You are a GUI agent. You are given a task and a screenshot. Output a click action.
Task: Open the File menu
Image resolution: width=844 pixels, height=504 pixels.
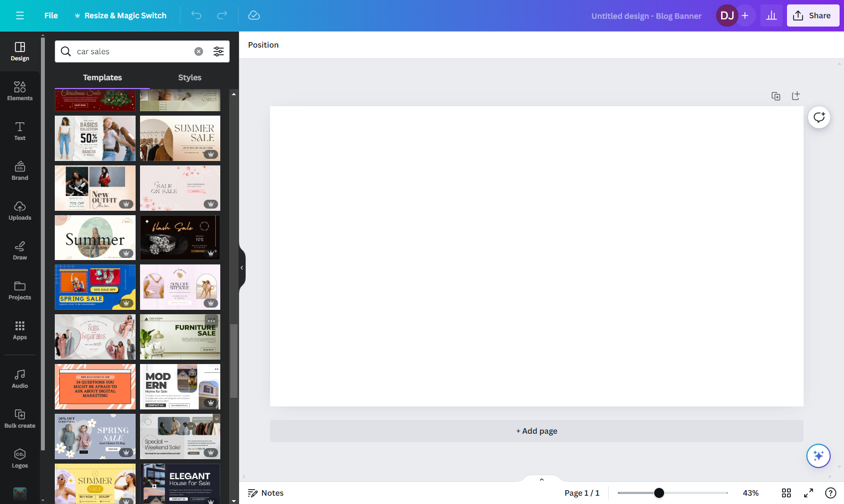tap(51, 15)
